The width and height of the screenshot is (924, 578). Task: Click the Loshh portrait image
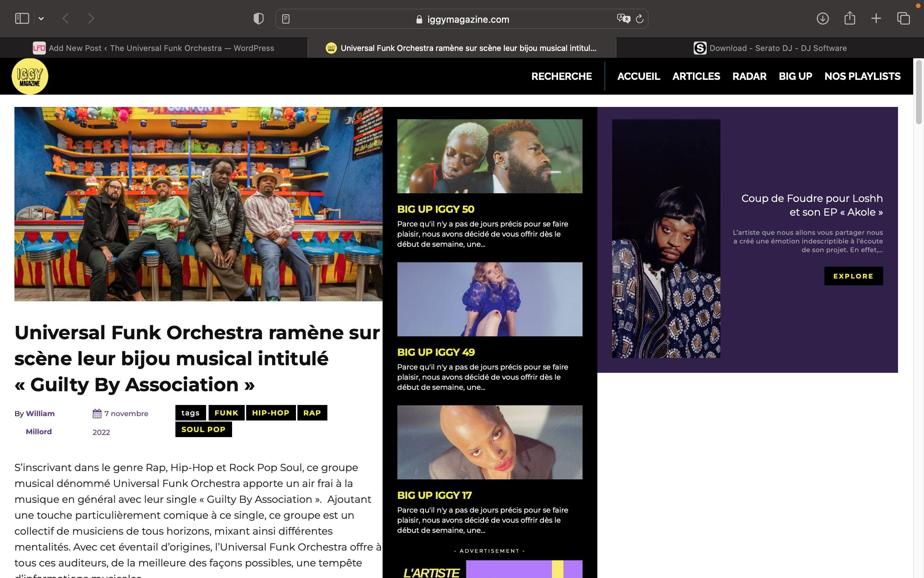666,238
